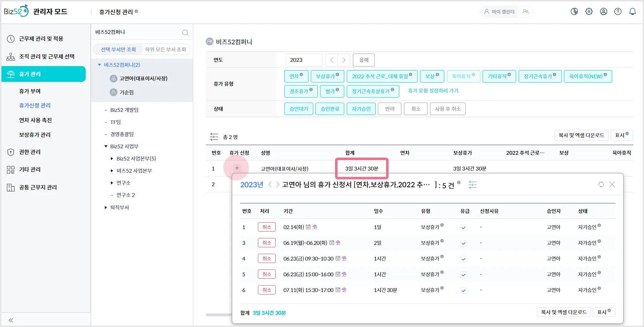Toggle the 유급 checkbox for 02.14(화)
This screenshot has height=327, width=644.
pos(464,228)
